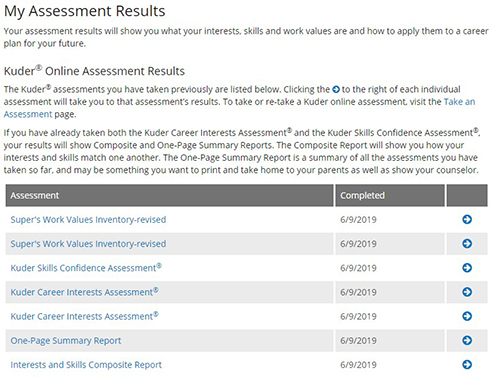The height and width of the screenshot is (389, 500).
Task: Follow the Take an Assessment link
Action: coord(459,102)
